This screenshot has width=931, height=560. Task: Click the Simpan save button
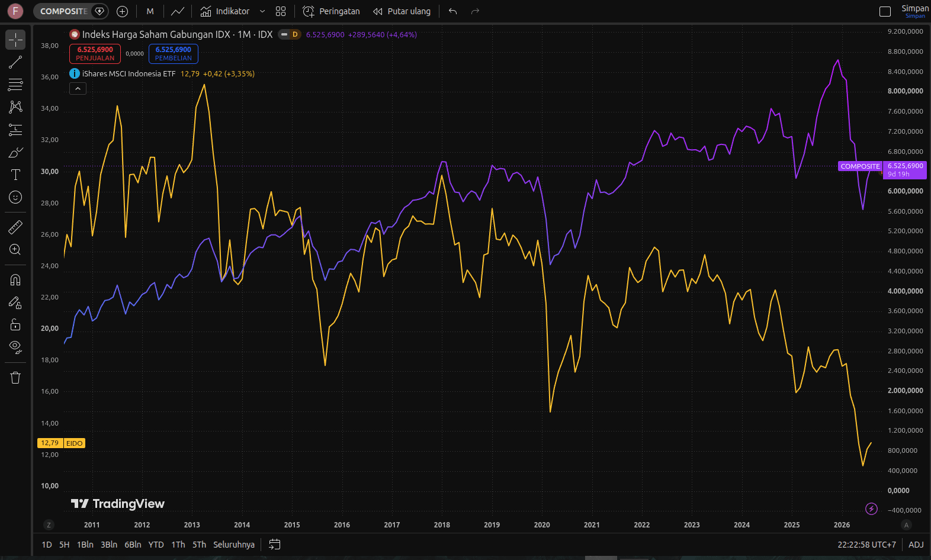(915, 11)
